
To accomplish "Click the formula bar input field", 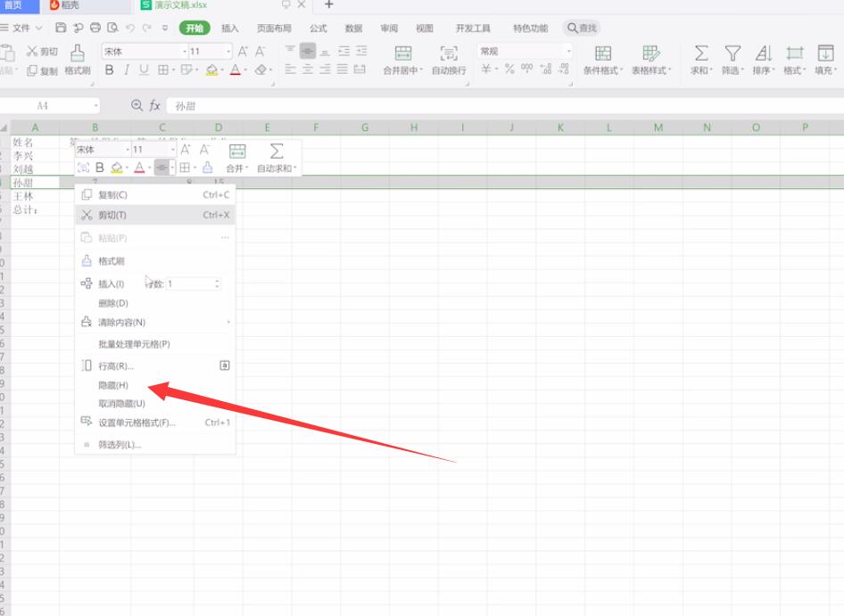I will pyautogui.click(x=505, y=106).
